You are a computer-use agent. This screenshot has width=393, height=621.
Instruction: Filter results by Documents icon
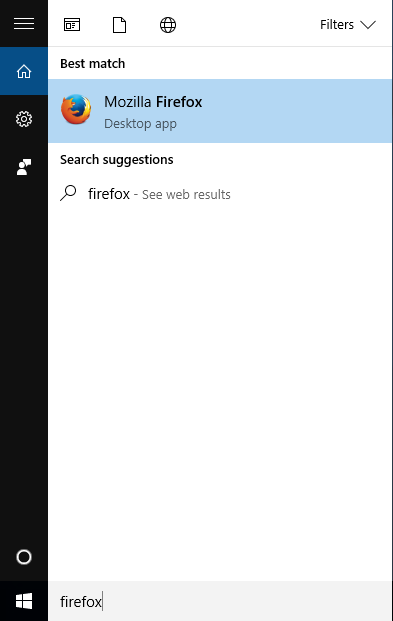(119, 25)
